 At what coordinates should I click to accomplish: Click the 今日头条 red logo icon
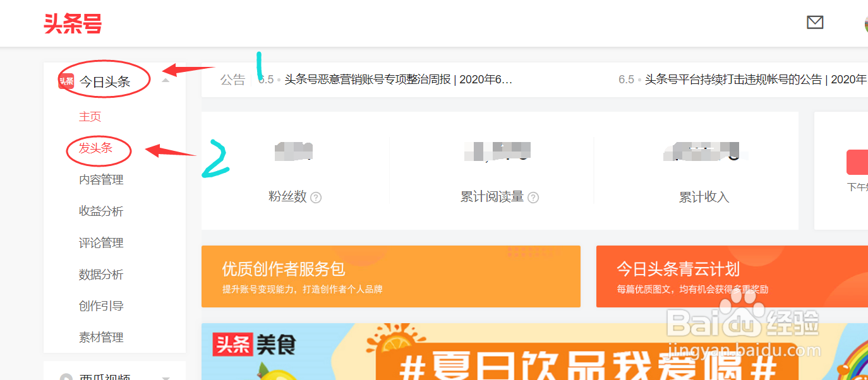point(66,81)
